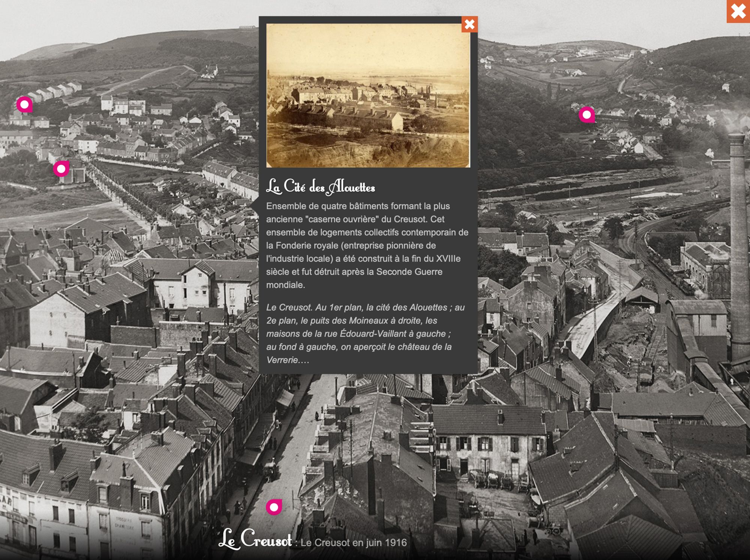
Task: Click the La Cité des Alouettes heading
Action: click(321, 187)
